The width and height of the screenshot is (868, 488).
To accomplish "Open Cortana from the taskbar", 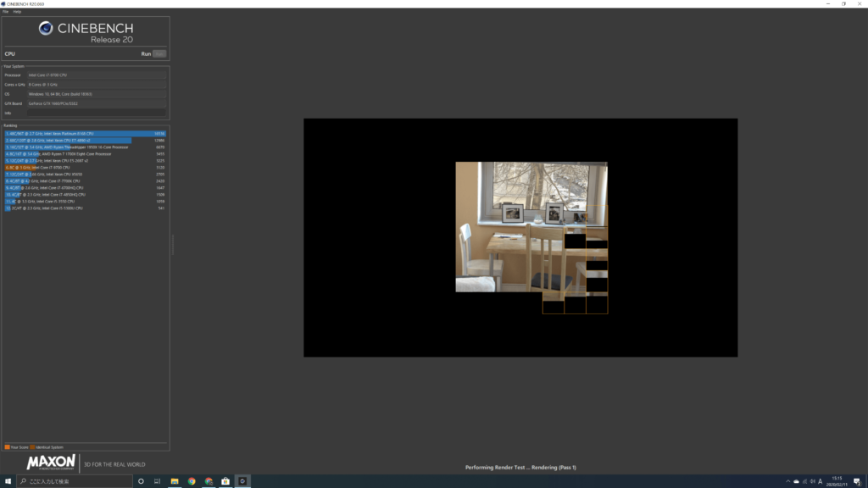I will click(141, 481).
